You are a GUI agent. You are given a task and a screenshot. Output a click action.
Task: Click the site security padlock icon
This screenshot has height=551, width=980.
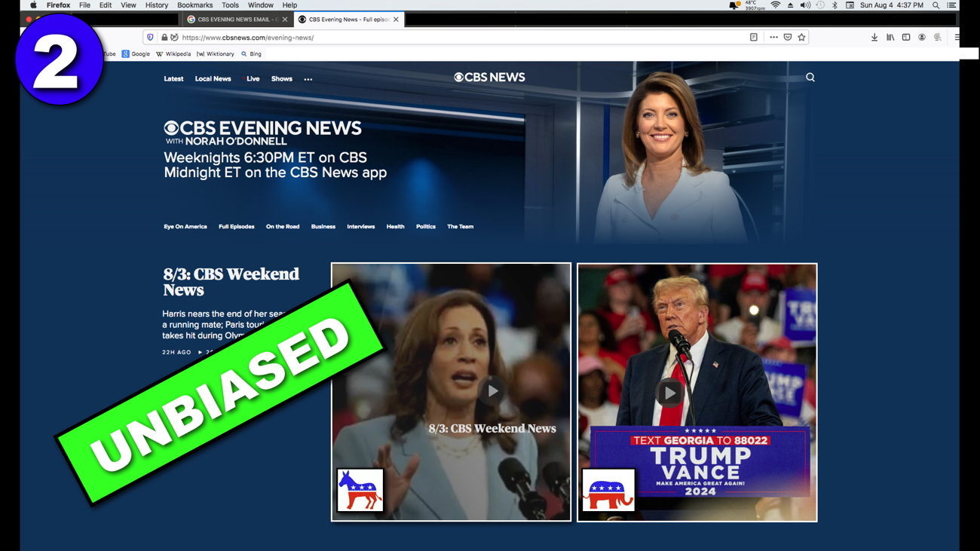164,37
